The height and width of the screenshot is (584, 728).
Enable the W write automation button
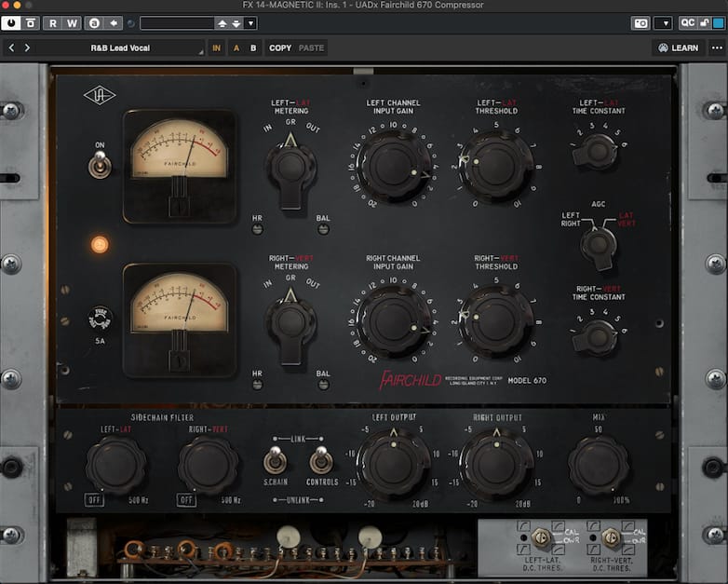click(x=72, y=23)
